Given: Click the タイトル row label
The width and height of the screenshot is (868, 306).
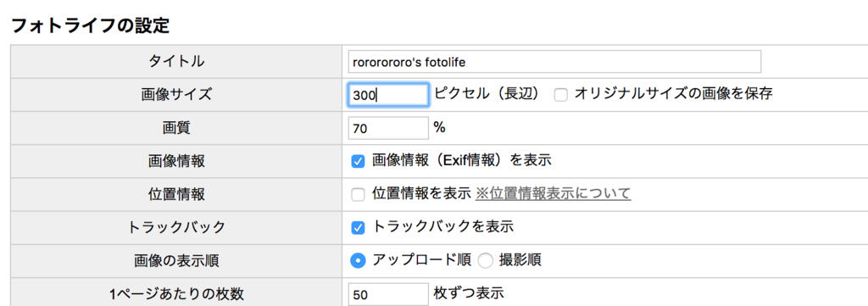Looking at the screenshot, I should pyautogui.click(x=176, y=61).
